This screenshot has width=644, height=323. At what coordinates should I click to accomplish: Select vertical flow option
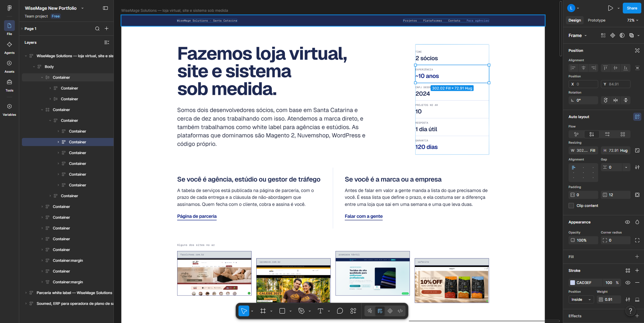592,134
